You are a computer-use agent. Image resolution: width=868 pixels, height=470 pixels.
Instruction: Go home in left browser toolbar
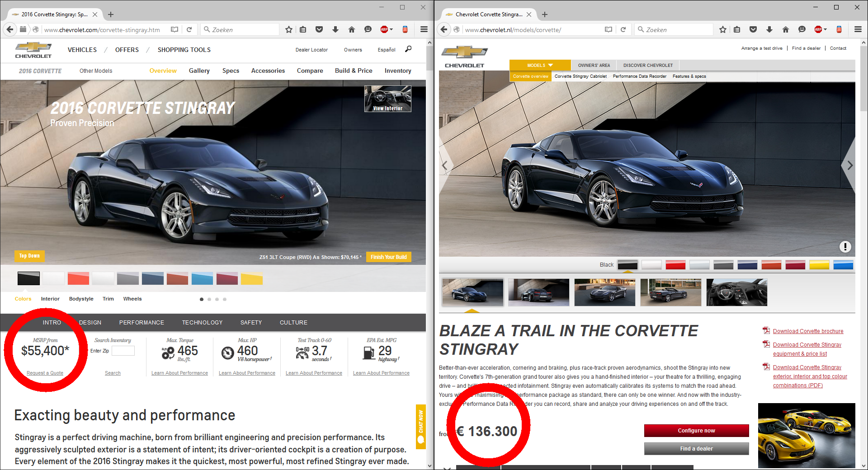352,29
